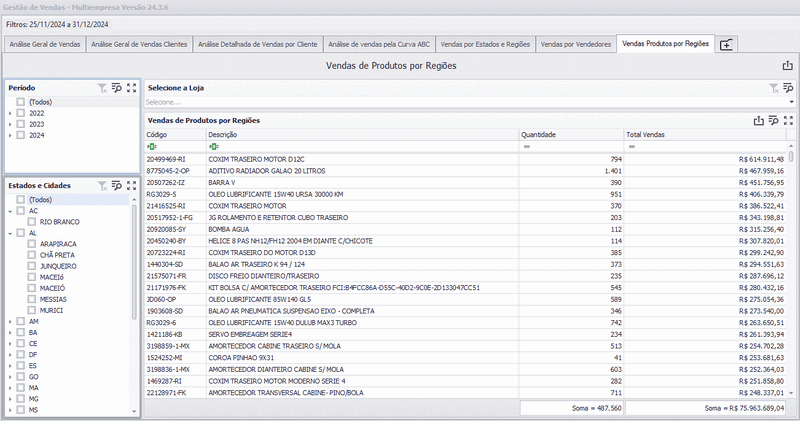This screenshot has height=421, width=800.
Task: Open search icon in Estados e Cidades panel
Action: (x=117, y=186)
